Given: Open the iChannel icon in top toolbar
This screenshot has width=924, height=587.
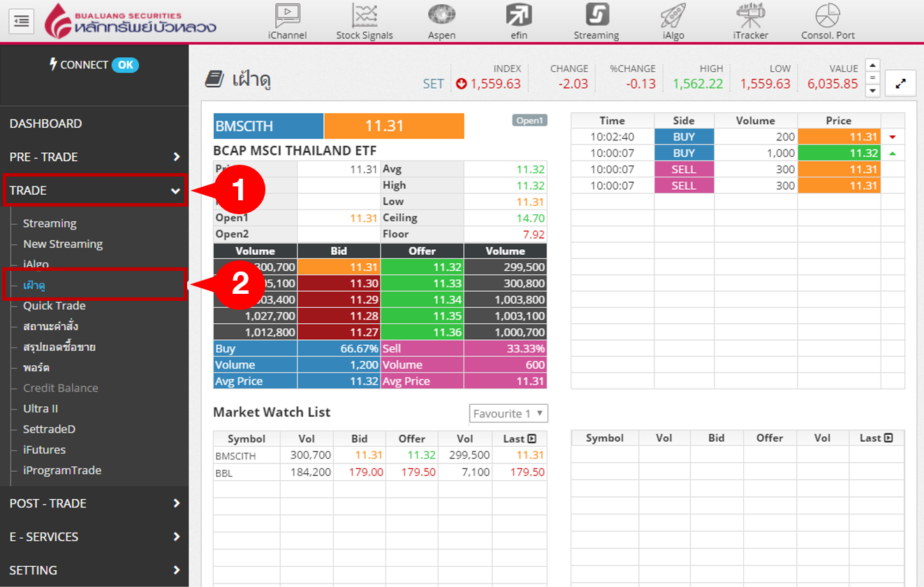Looking at the screenshot, I should [x=287, y=16].
